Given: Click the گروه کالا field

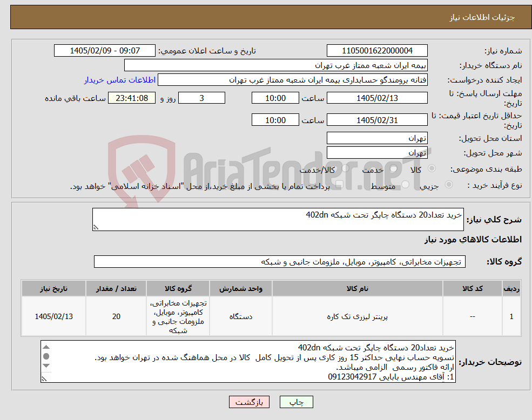Looking at the screenshot, I should tap(280, 262).
